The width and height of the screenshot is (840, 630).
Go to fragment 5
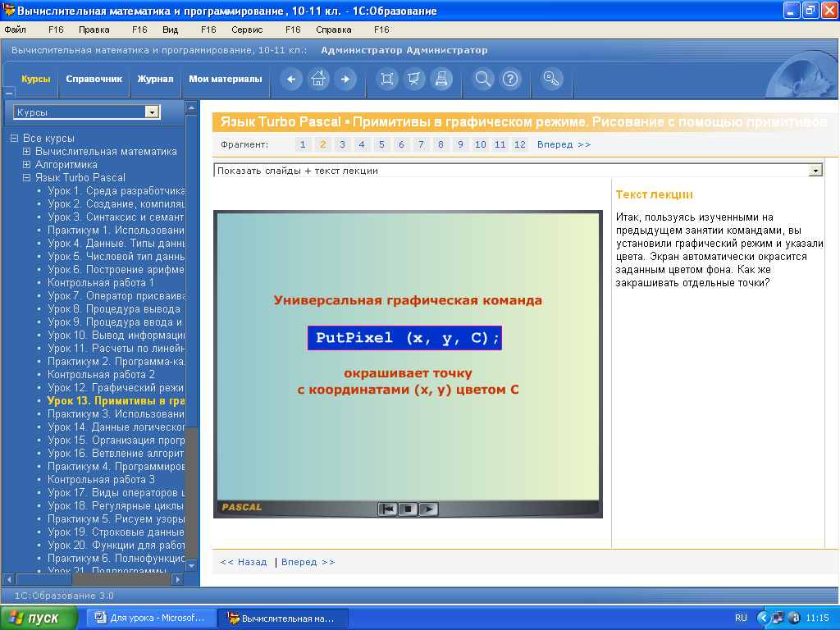click(x=381, y=144)
